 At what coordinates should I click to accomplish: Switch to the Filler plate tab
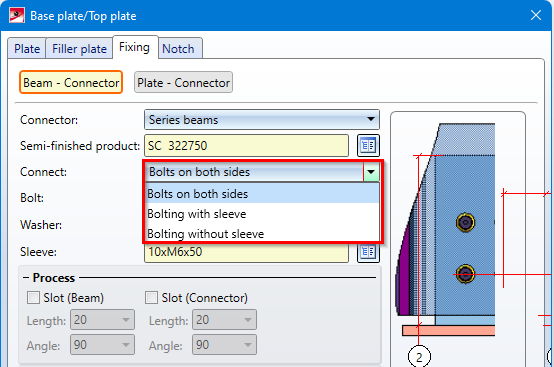tap(79, 48)
